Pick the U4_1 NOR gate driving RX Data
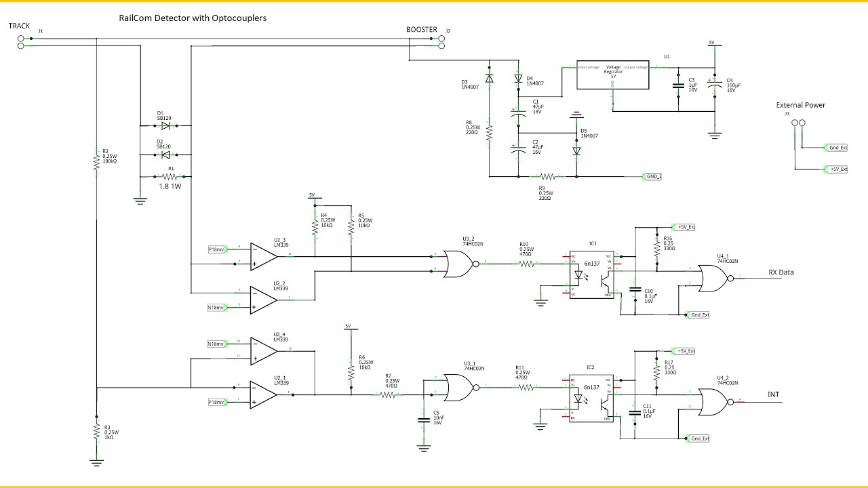 coord(715,278)
